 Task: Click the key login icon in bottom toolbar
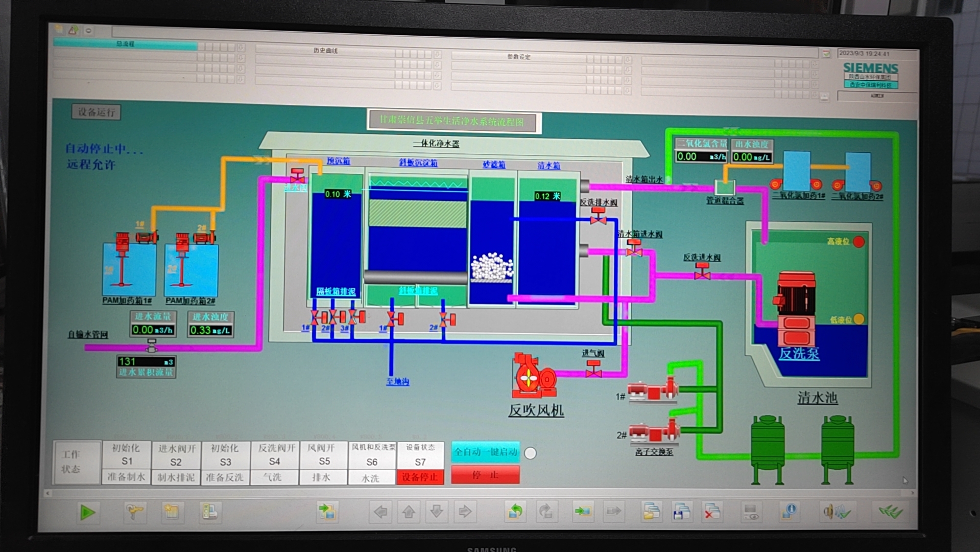click(x=135, y=512)
